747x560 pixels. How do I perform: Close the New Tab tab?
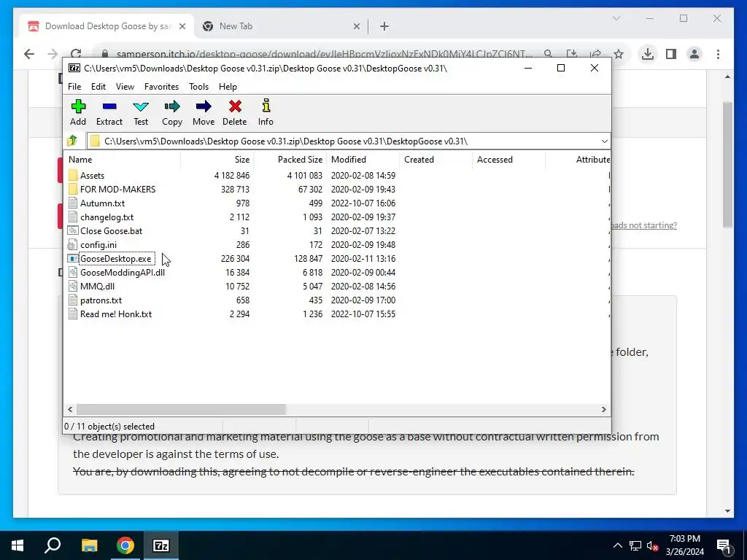click(356, 27)
